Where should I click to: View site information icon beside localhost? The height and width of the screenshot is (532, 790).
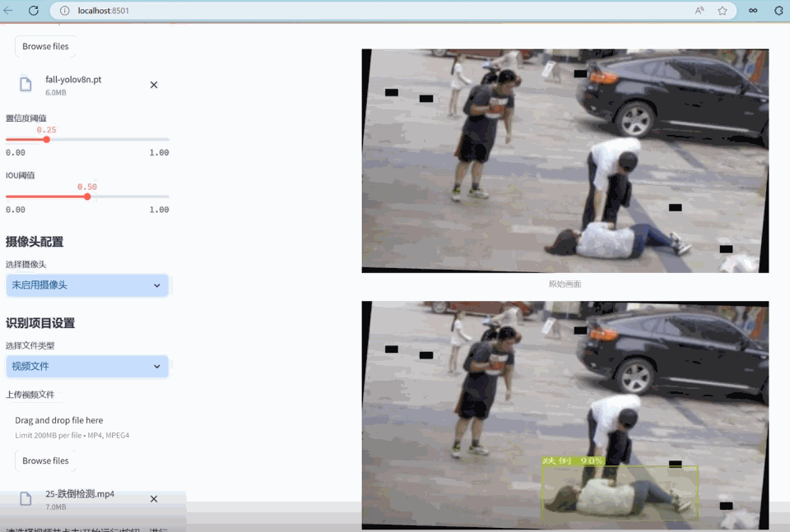[x=64, y=11]
